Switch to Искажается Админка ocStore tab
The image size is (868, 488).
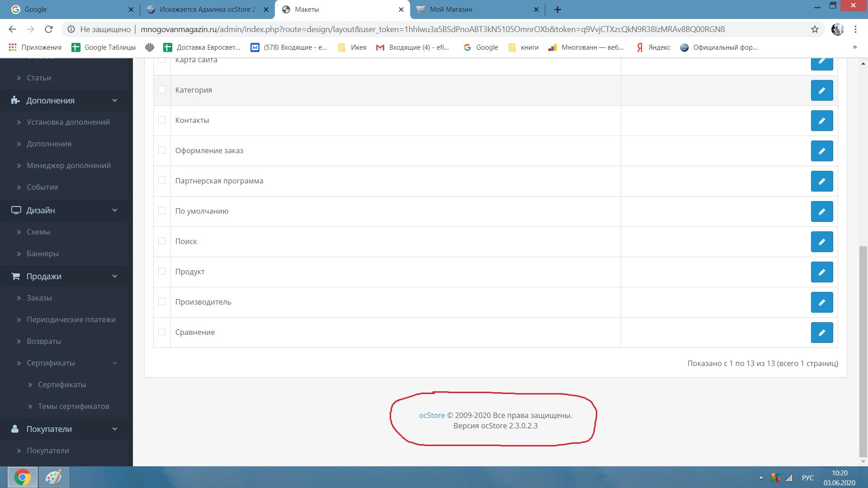[x=207, y=9]
